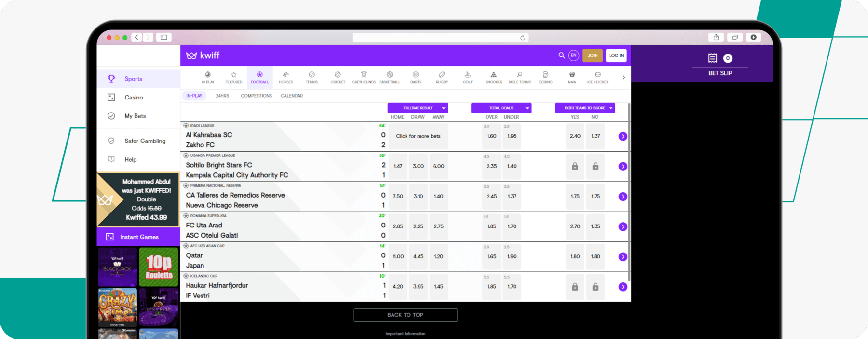
Task: Switch to the In-Play tab
Action: point(194,96)
